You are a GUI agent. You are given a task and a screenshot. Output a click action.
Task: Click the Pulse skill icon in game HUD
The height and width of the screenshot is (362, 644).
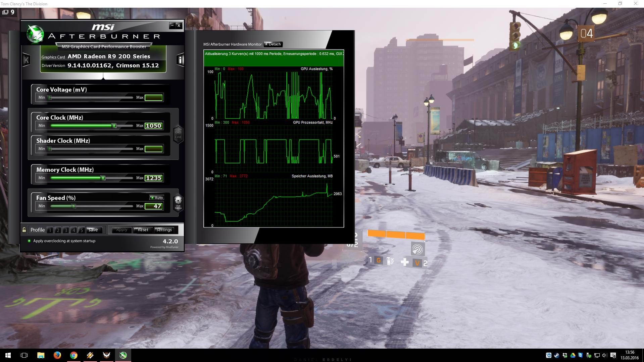[418, 249]
